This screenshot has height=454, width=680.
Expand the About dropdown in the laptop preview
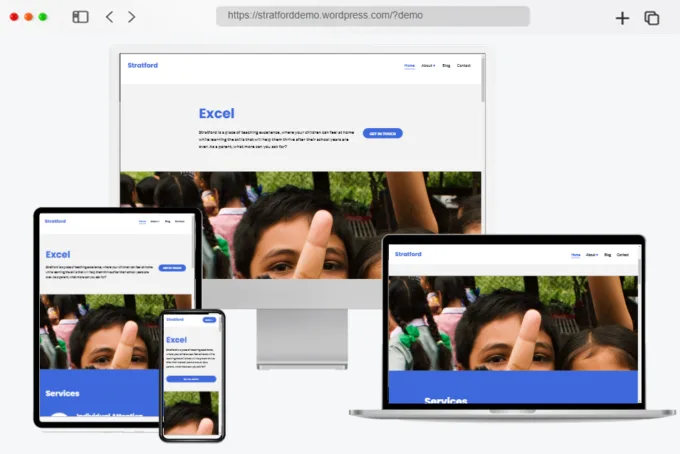click(592, 255)
